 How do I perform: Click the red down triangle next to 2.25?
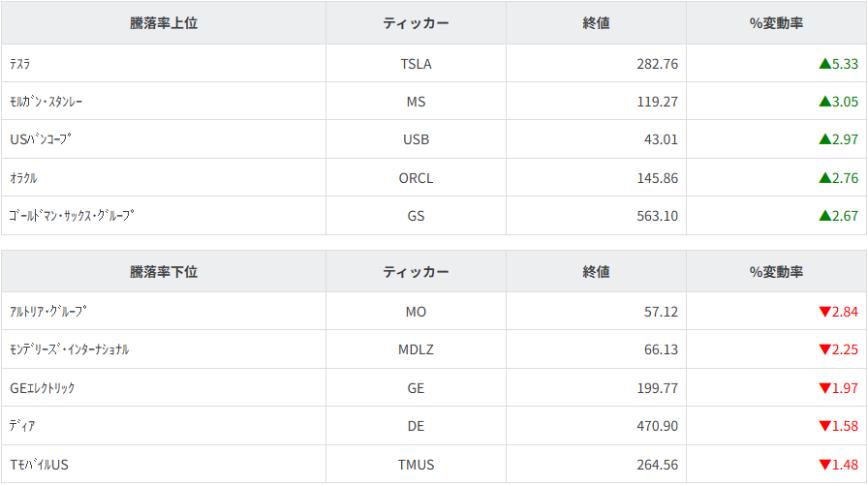[824, 349]
